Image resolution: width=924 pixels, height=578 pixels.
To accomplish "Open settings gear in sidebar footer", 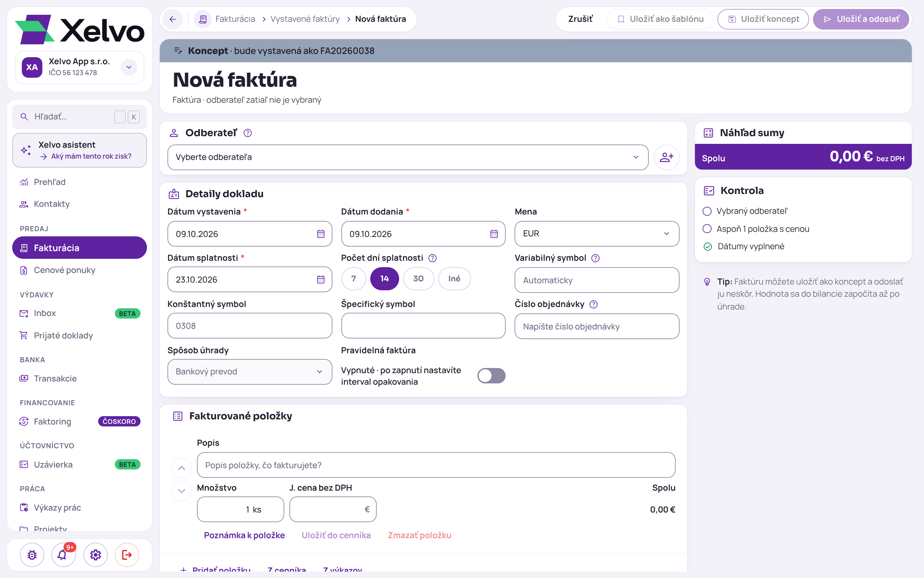I will [96, 555].
